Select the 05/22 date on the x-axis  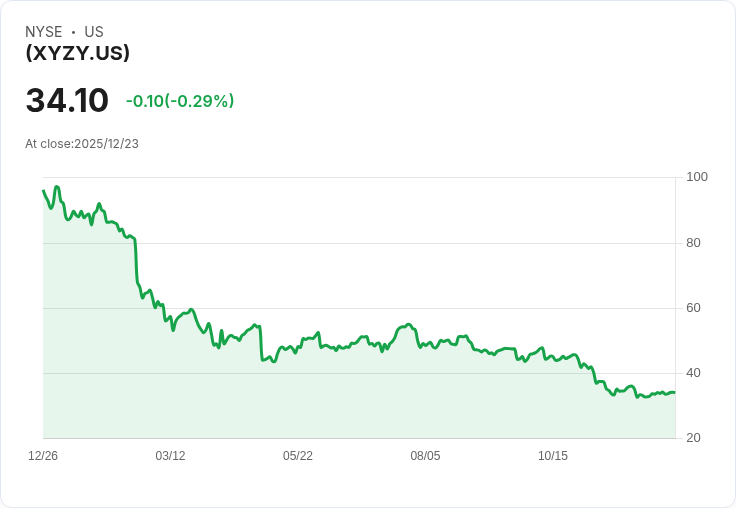(298, 456)
